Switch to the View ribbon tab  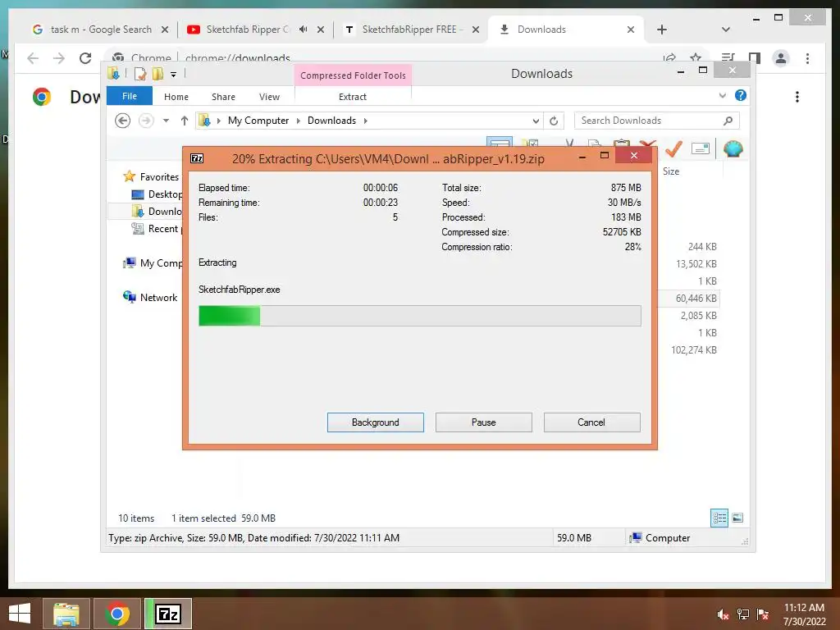tap(269, 97)
